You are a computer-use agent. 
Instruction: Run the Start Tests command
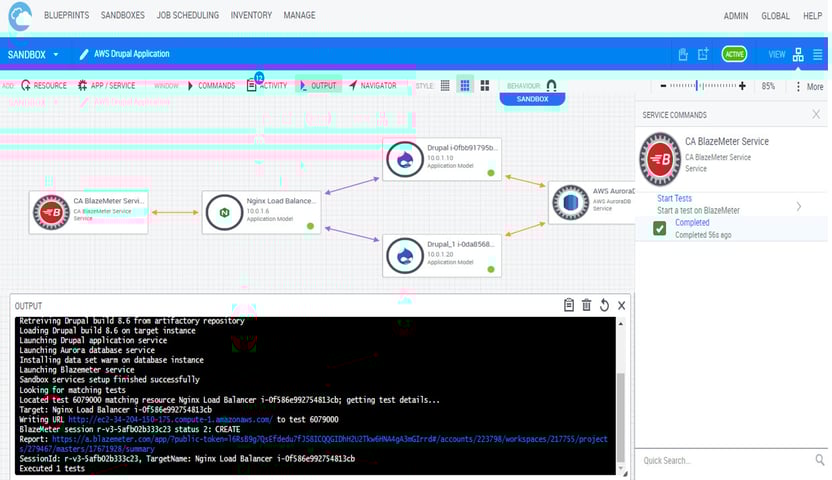(x=674, y=198)
